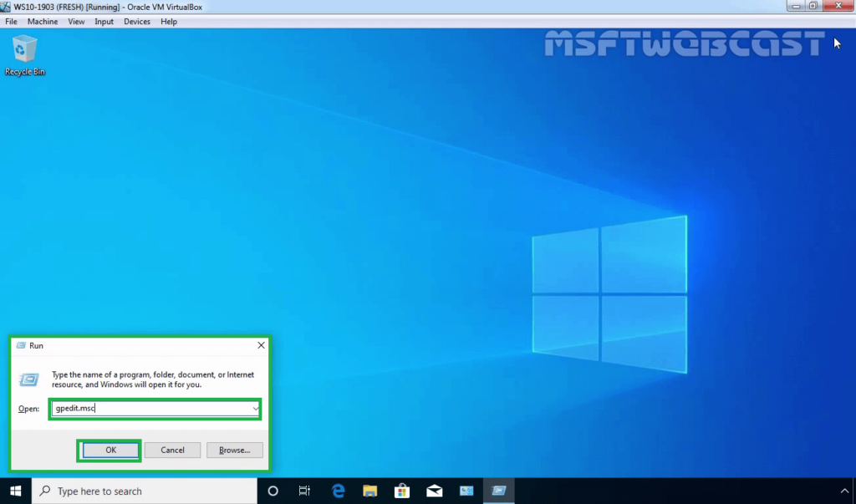Open the Recycle Bin desktop icon
The width and height of the screenshot is (856, 504).
(24, 55)
